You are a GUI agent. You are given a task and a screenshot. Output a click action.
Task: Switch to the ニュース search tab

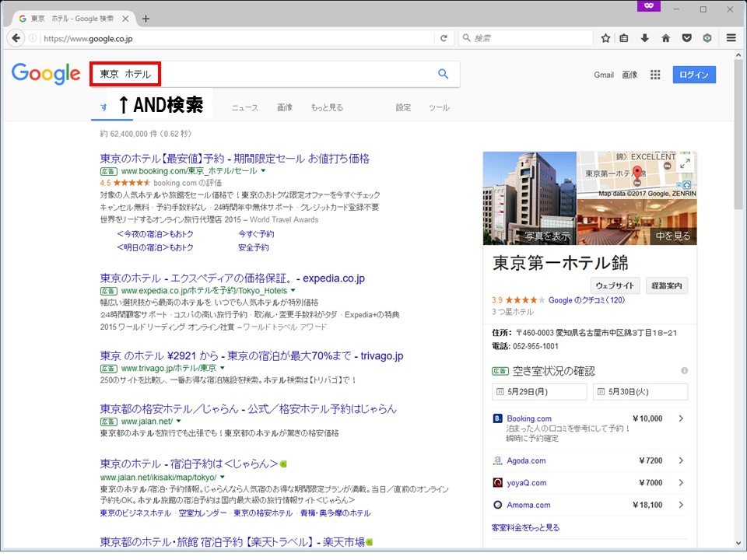245,107
